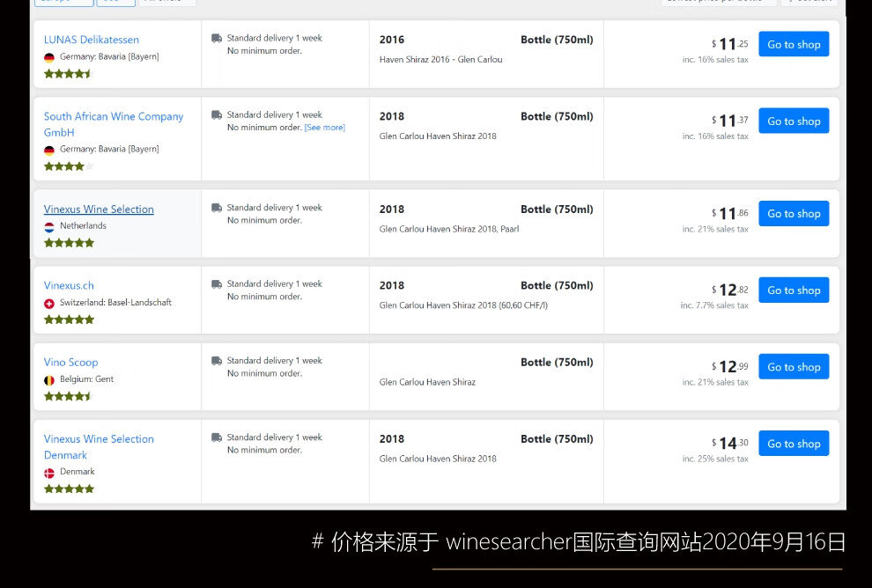Click delivery truck icon in South African Wine row

[217, 114]
